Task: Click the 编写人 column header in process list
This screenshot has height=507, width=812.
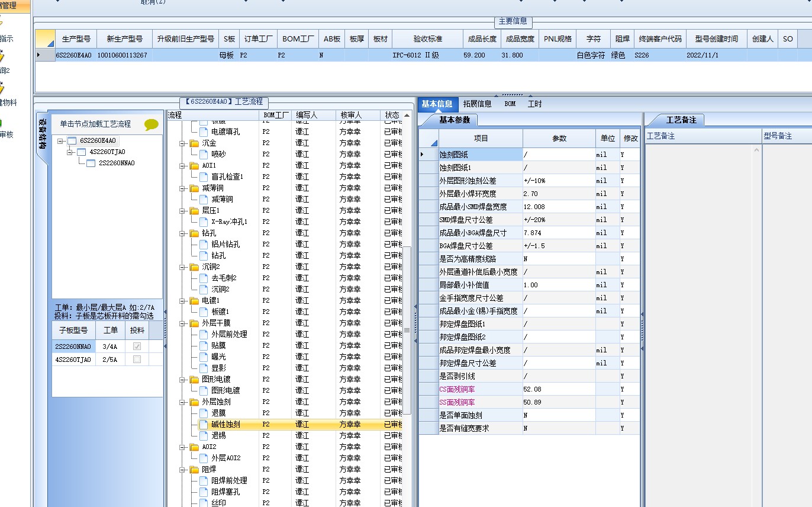Action: [x=314, y=115]
